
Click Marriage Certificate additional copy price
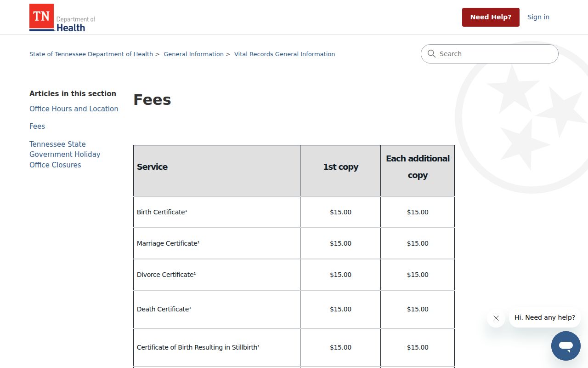[x=418, y=243]
